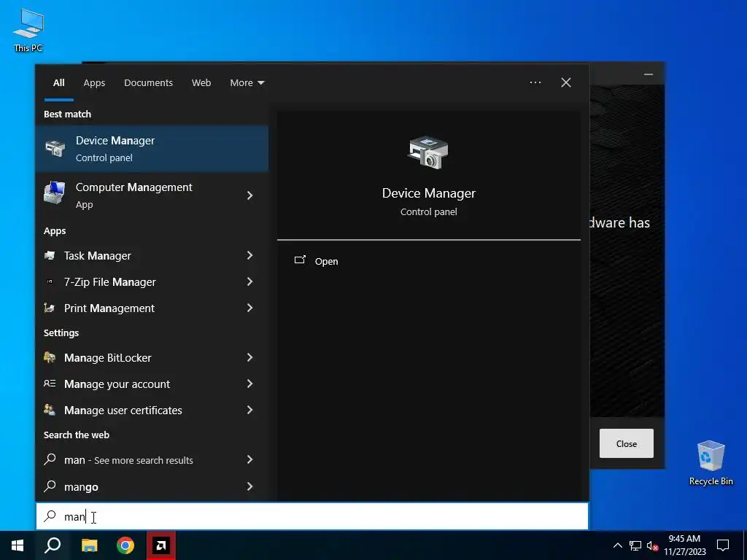Select the Device Manager best match result
Image resolution: width=747 pixels, height=560 pixels.
[152, 149]
